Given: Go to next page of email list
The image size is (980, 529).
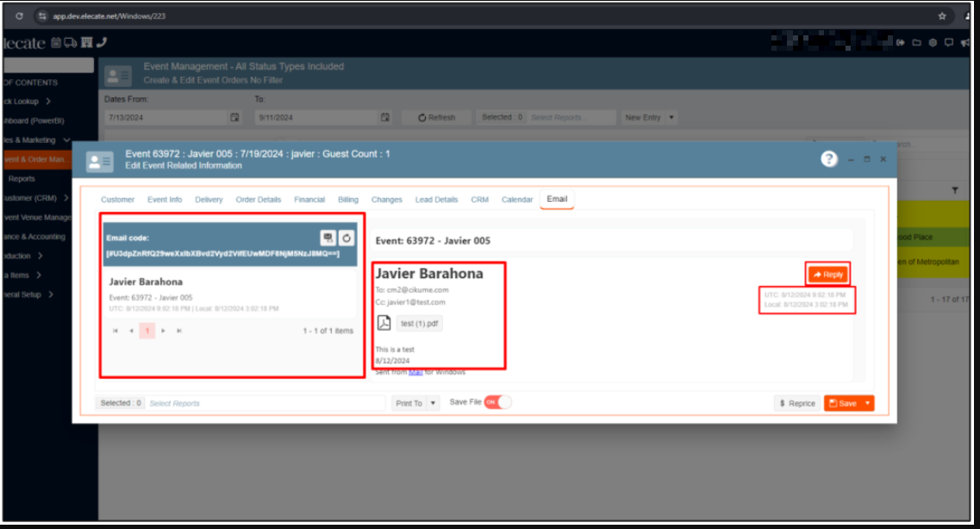Looking at the screenshot, I should [x=164, y=331].
